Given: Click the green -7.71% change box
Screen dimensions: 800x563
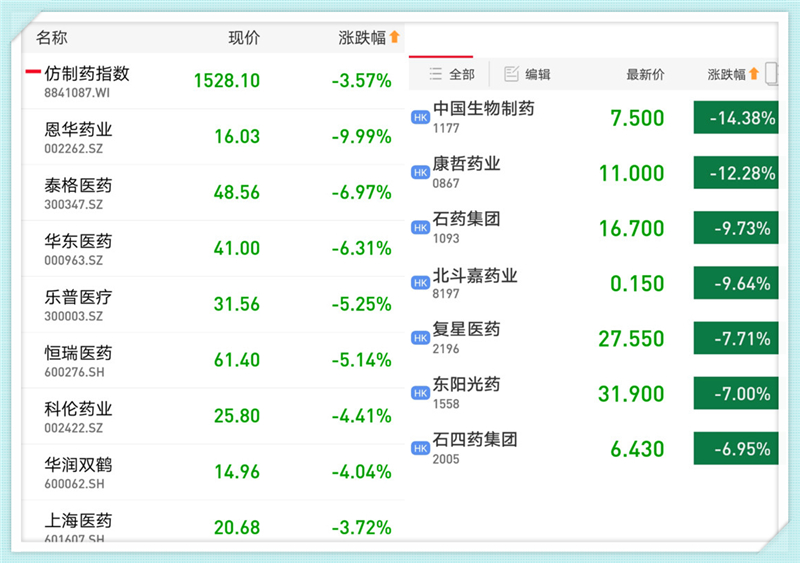Looking at the screenshot, I should tap(734, 338).
